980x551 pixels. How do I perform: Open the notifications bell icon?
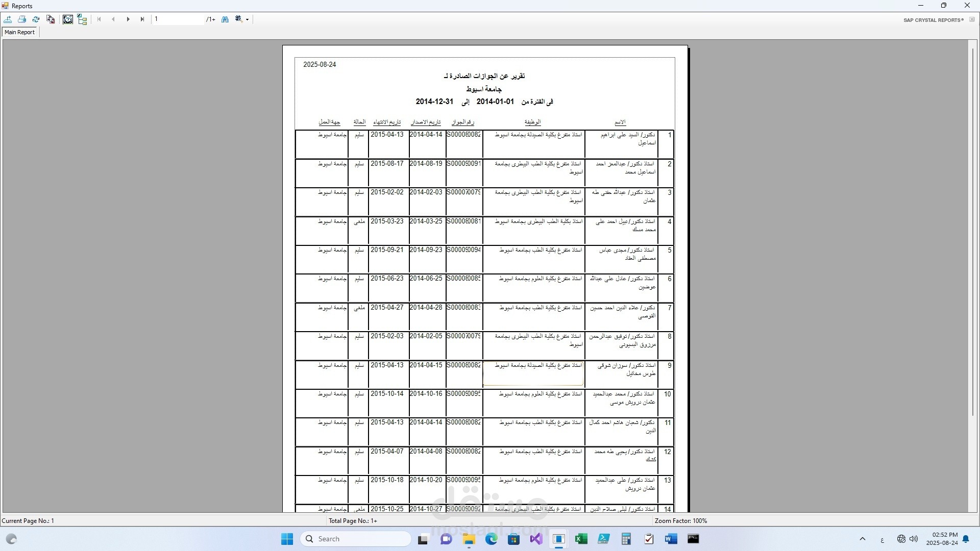966,539
